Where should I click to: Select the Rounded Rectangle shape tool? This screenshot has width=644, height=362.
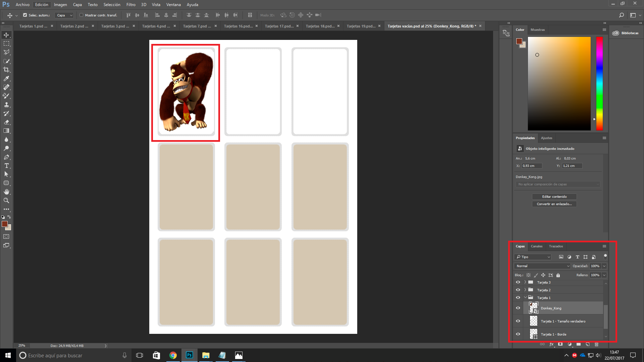pos(6,183)
